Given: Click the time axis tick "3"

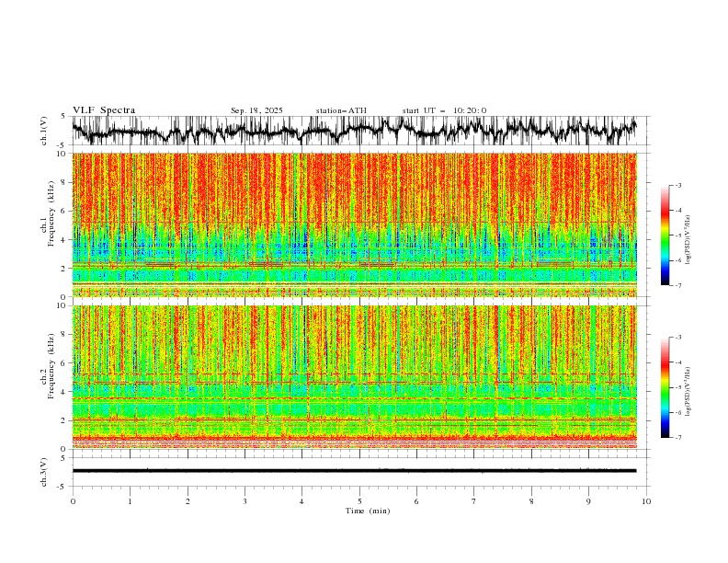Looking at the screenshot, I should [x=245, y=501].
